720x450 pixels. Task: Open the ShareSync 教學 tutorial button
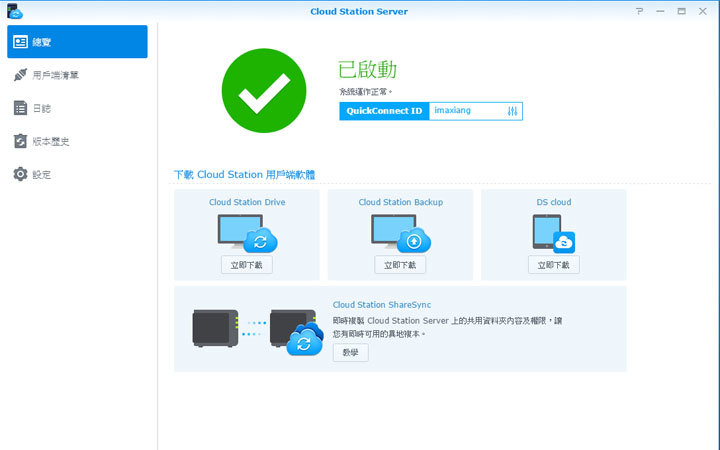pos(350,352)
